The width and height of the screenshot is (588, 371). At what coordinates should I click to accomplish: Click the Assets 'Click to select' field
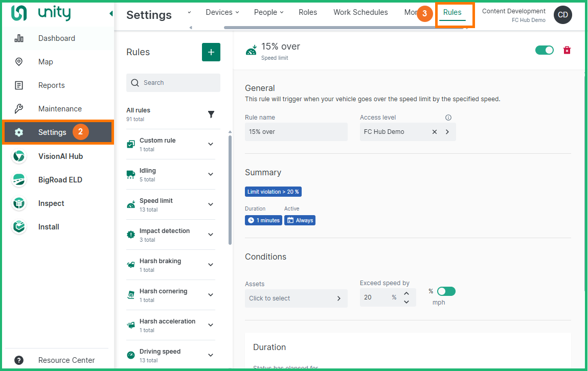[x=296, y=298]
